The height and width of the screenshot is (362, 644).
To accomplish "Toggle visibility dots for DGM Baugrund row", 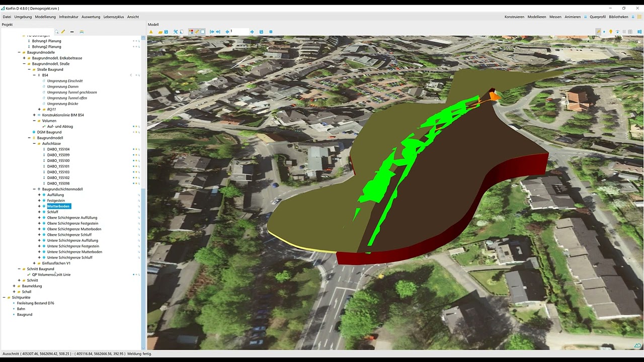I will point(136,132).
